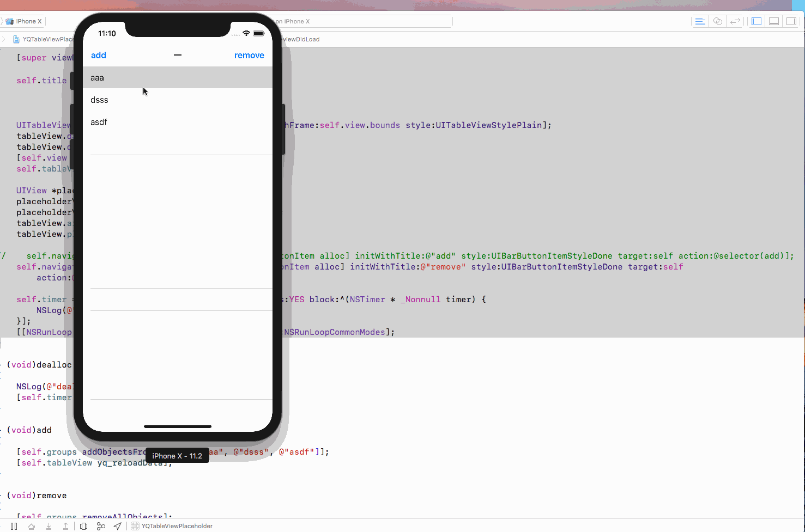Click the Step Into debug icon
The height and width of the screenshot is (532, 805).
pos(49,526)
